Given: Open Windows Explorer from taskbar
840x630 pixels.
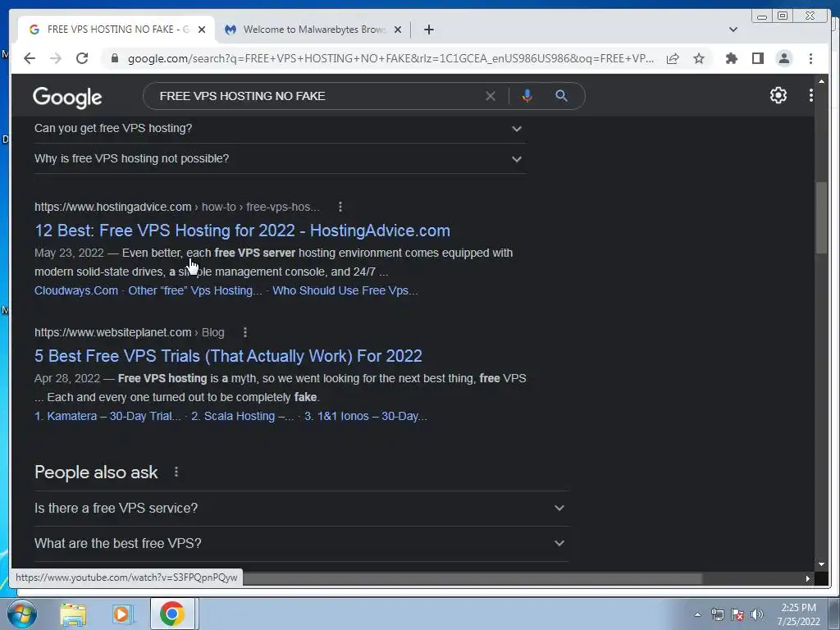Looking at the screenshot, I should click(x=73, y=614).
